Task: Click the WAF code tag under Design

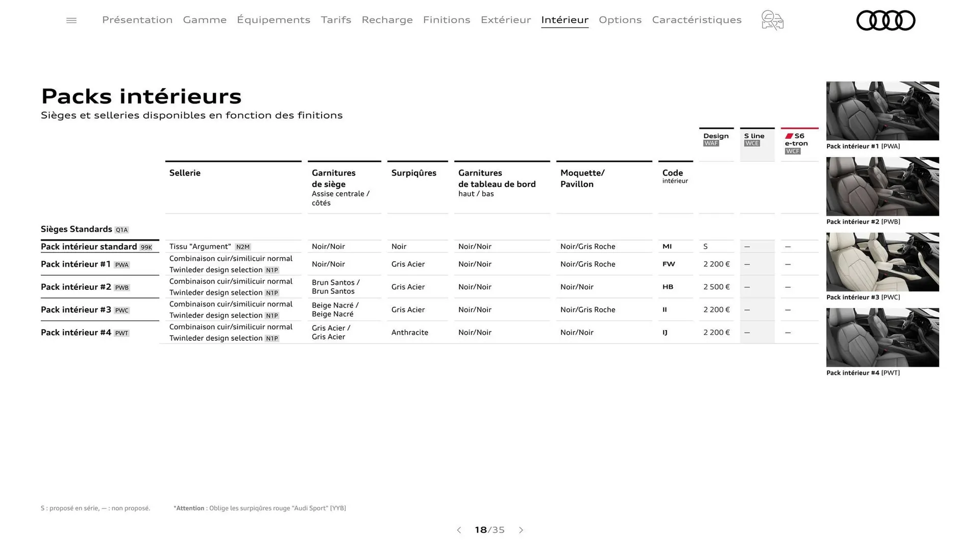Action: (709, 143)
